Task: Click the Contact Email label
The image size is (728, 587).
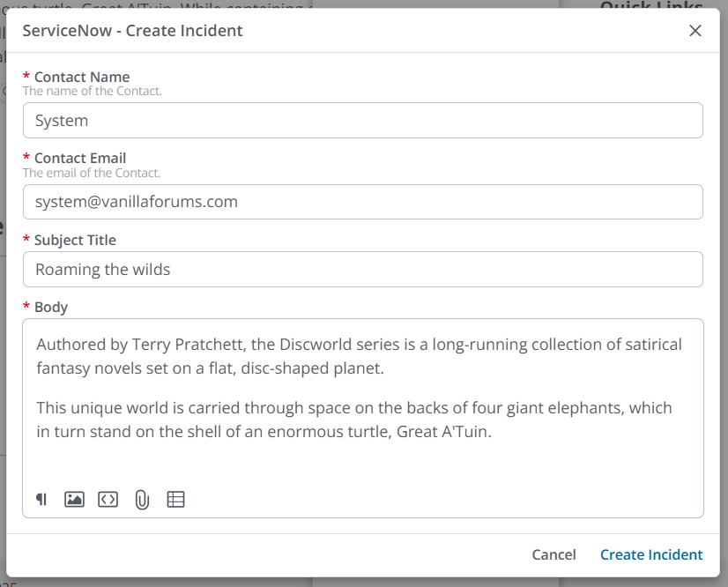Action: click(80, 159)
